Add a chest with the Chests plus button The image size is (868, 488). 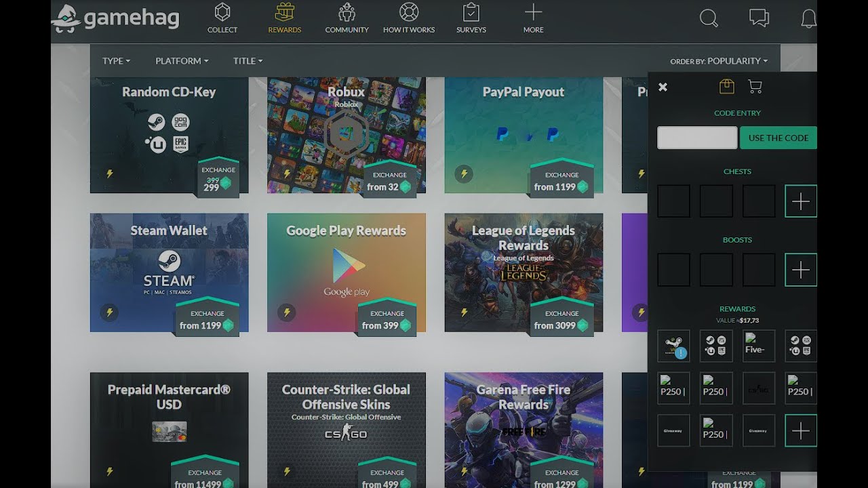(801, 201)
